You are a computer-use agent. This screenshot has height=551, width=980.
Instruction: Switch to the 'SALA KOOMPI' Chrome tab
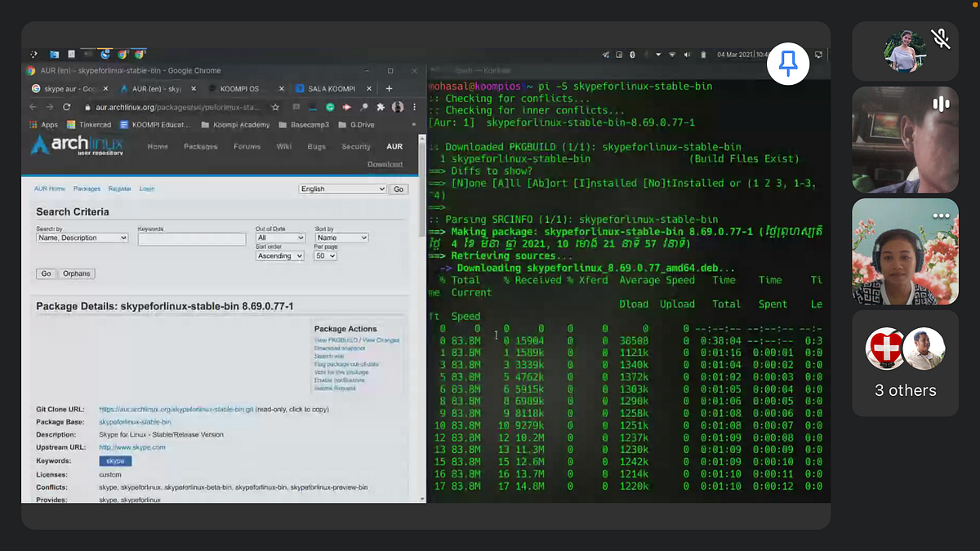point(332,88)
